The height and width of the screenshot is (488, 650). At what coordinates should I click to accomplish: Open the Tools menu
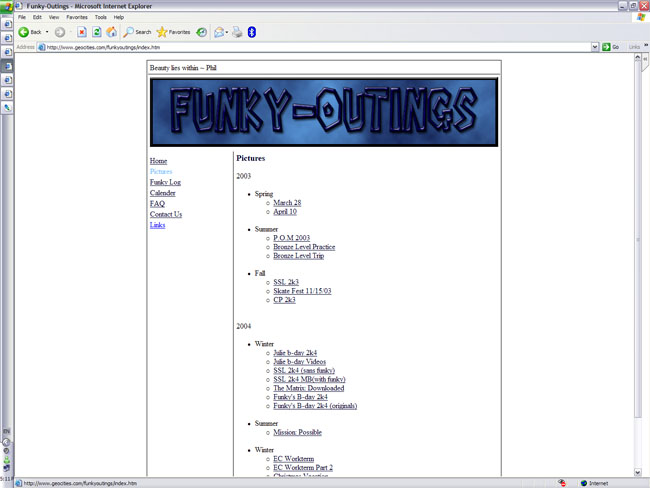tap(101, 17)
